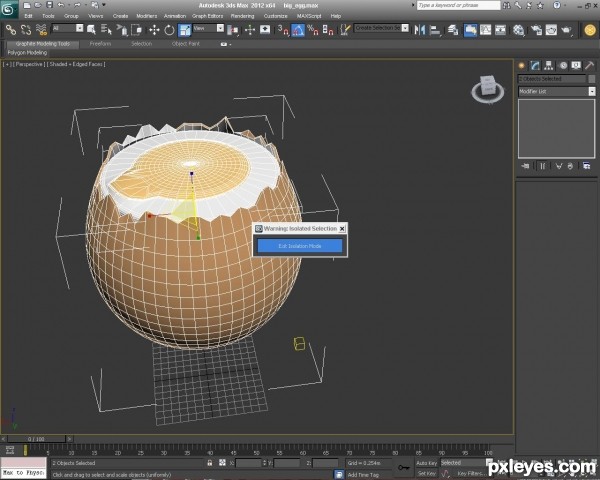Open the Graph Editors menu

[x=207, y=16]
